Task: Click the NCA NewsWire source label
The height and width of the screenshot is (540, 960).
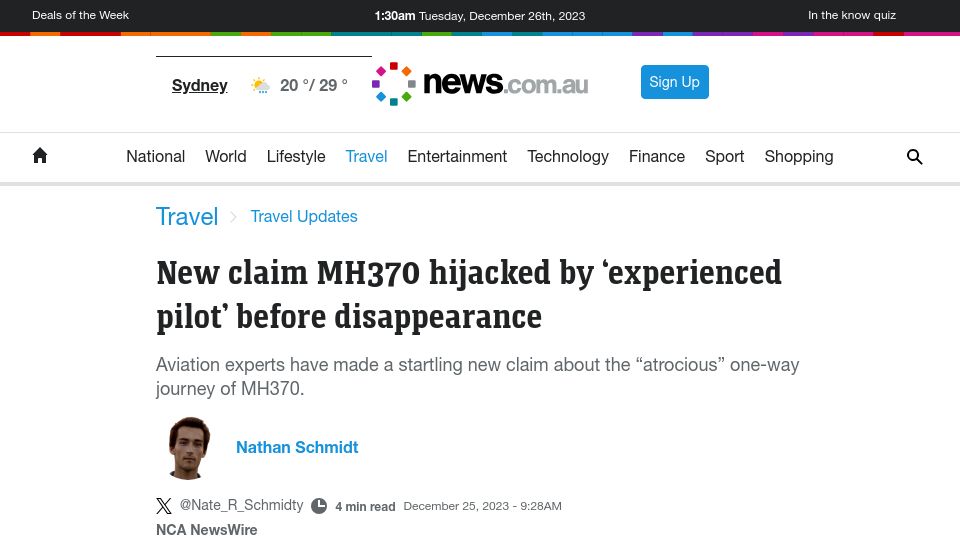Action: coord(206,530)
